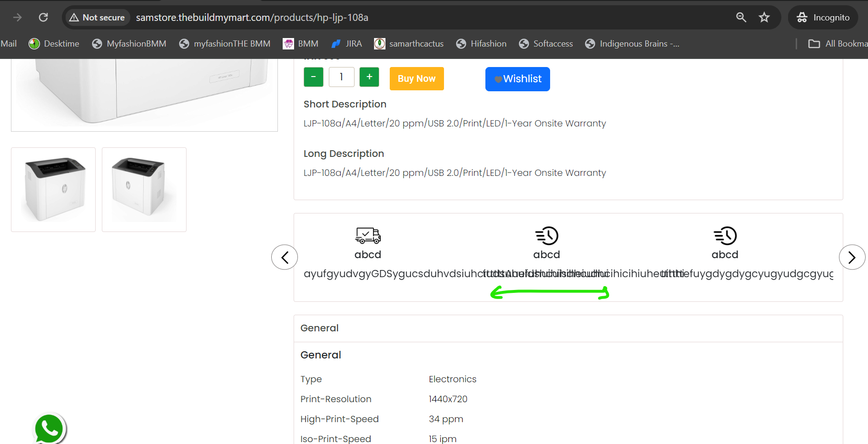Click the rightmost fast-clock icon
The width and height of the screenshot is (868, 444).
coord(725,236)
